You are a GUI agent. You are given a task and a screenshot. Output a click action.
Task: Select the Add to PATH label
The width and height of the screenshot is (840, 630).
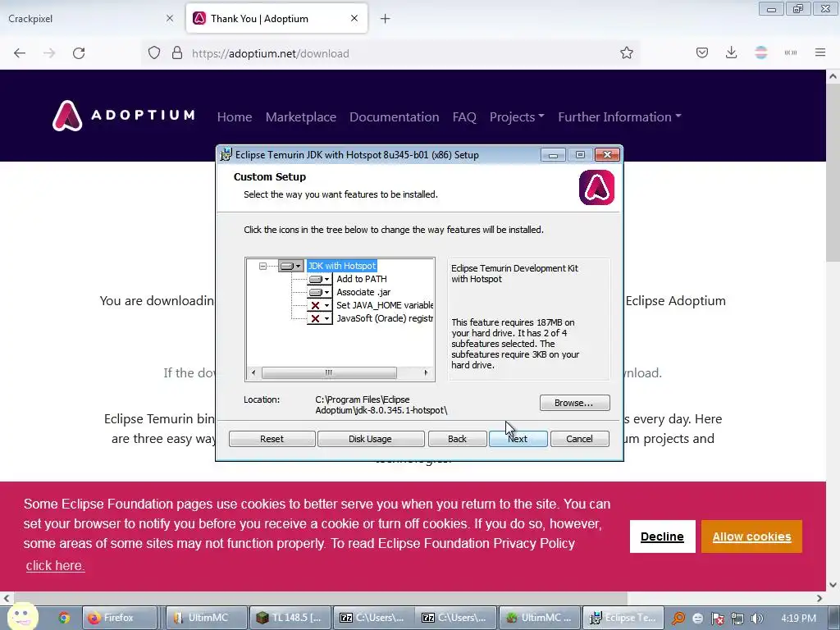click(362, 279)
